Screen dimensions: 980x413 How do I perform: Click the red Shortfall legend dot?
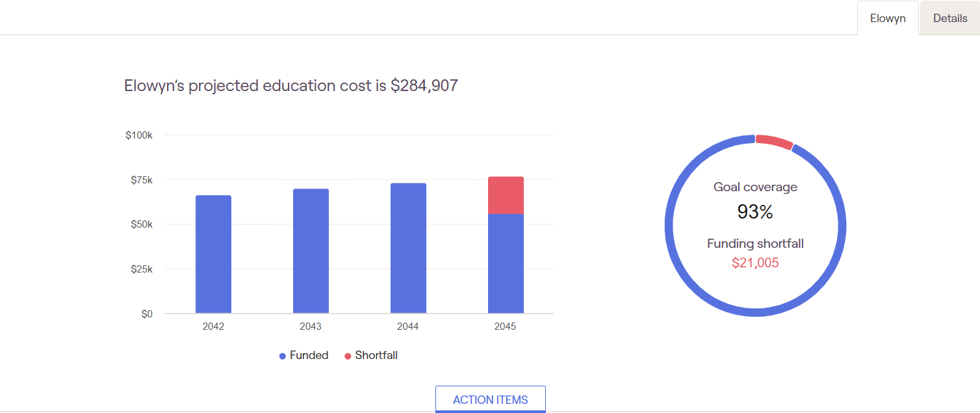pos(348,356)
